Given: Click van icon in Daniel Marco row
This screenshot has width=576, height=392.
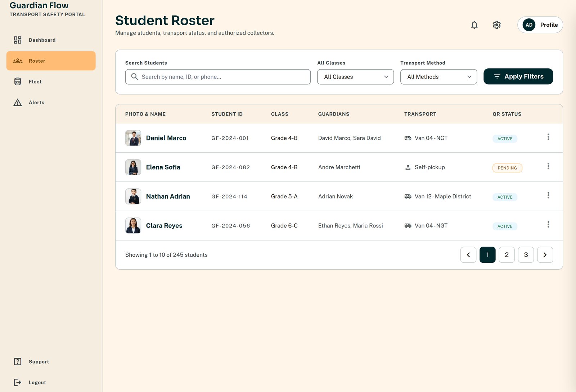Looking at the screenshot, I should pyautogui.click(x=408, y=138).
